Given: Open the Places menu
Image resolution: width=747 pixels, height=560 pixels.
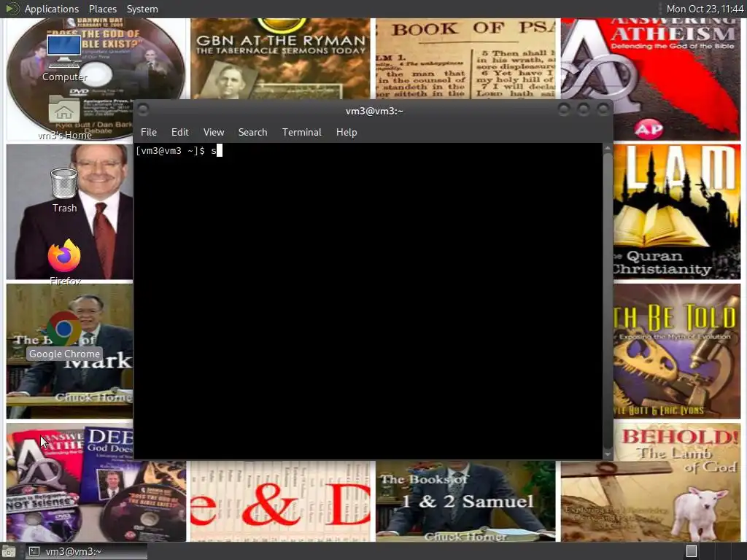Looking at the screenshot, I should [102, 9].
